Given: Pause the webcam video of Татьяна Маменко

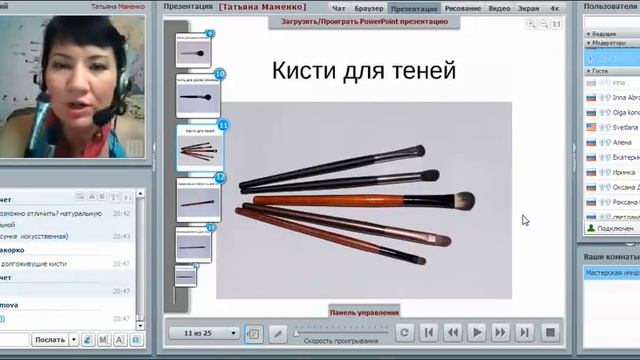Looking at the screenshot, I should [x=135, y=147].
